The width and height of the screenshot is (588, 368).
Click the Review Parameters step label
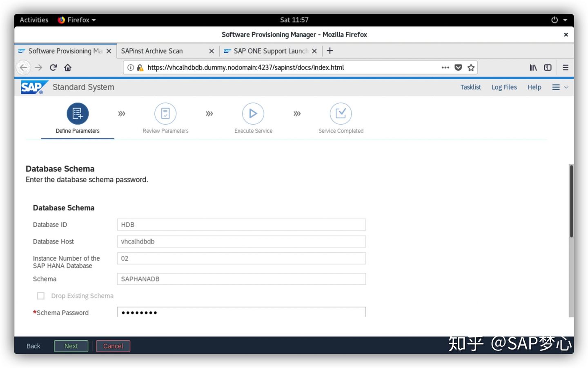pos(165,131)
